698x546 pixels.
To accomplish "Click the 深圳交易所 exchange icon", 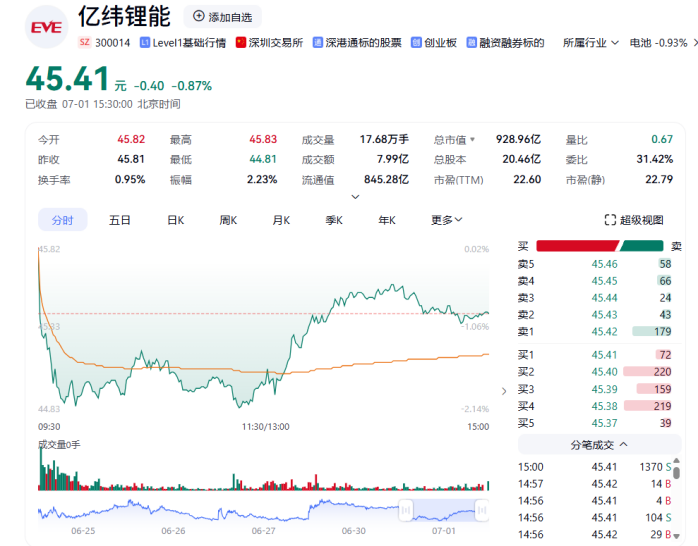I will point(240,43).
